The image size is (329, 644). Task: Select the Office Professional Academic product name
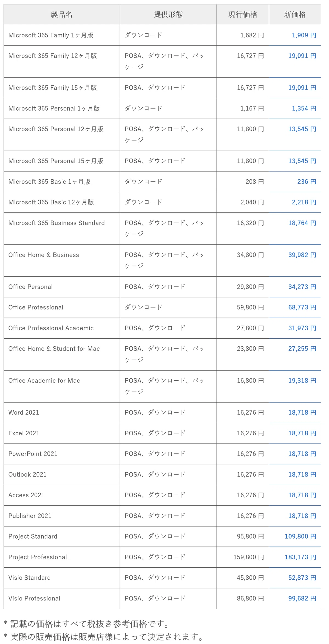click(x=51, y=328)
